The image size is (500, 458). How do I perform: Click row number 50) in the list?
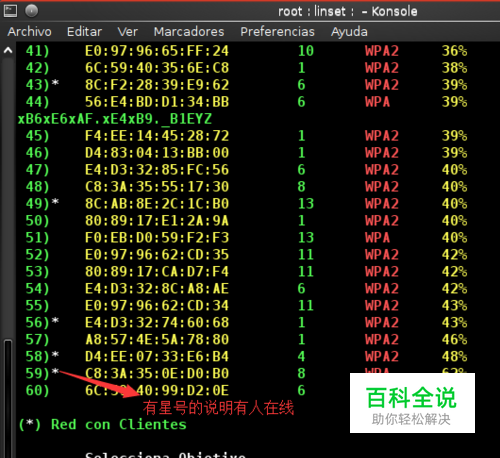pyautogui.click(x=37, y=221)
